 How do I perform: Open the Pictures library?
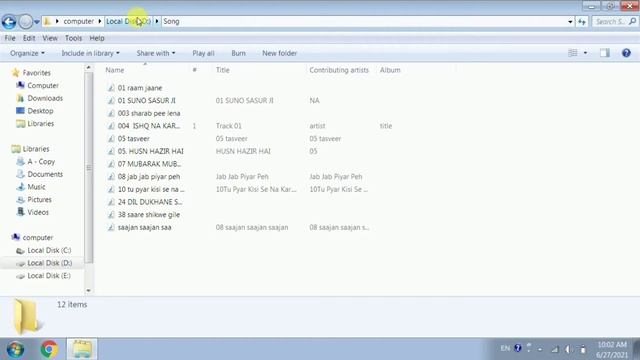tap(39, 199)
